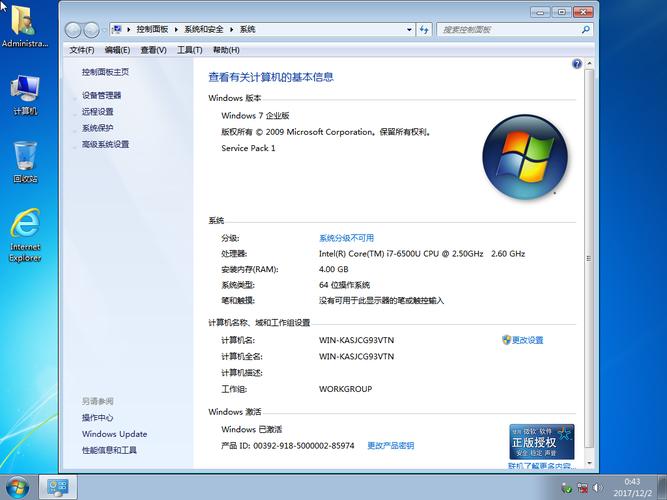Open the blue help question mark icon
Viewport: 667px width, 500px height.
(x=577, y=64)
